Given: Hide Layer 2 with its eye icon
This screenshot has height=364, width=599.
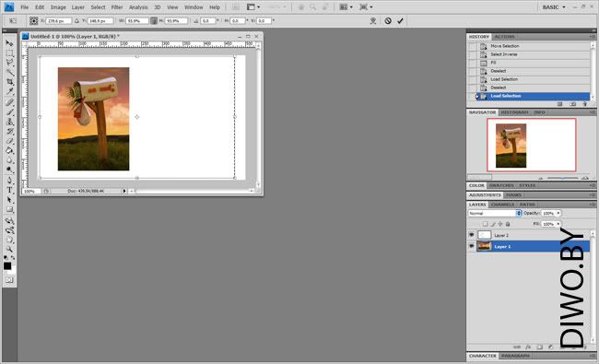Looking at the screenshot, I should pyautogui.click(x=472, y=235).
